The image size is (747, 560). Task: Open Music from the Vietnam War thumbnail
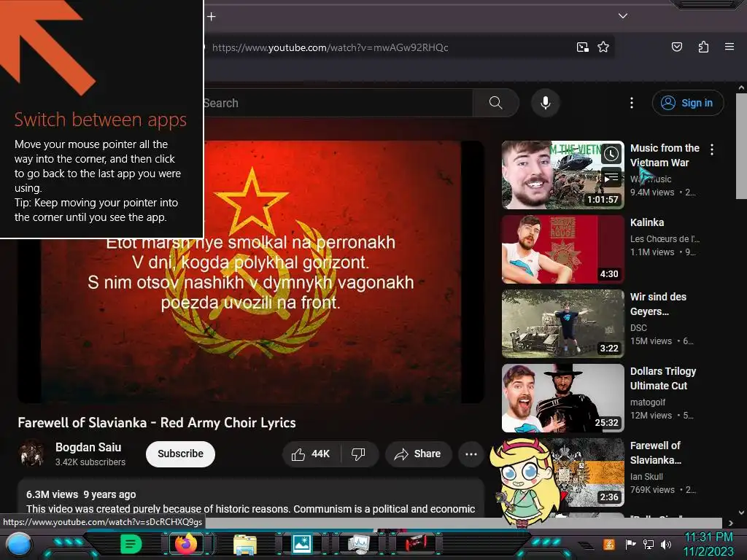pyautogui.click(x=562, y=175)
